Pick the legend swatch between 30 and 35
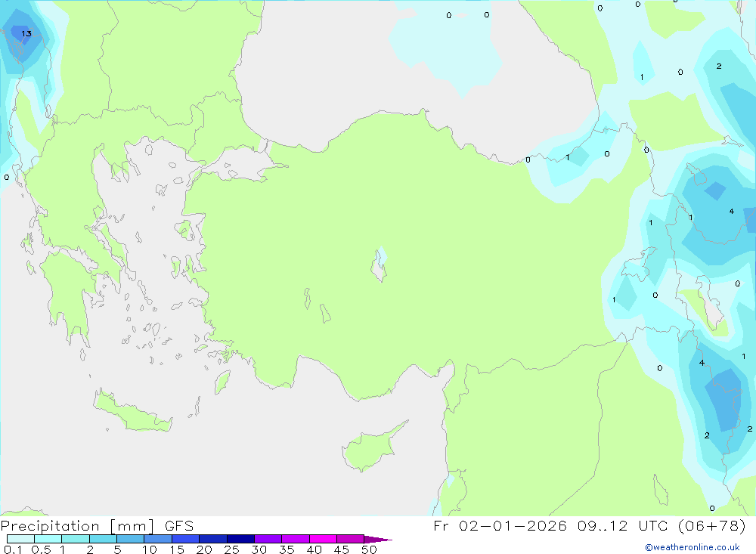This screenshot has height=554, width=756. [x=268, y=539]
